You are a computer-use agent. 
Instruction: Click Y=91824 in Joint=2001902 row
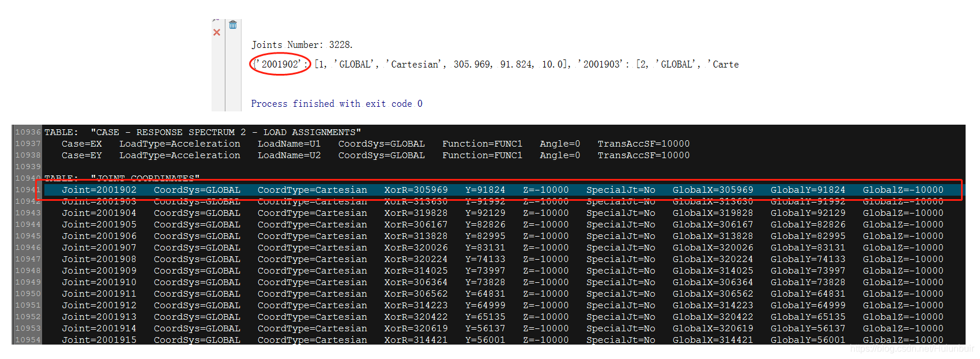click(485, 190)
